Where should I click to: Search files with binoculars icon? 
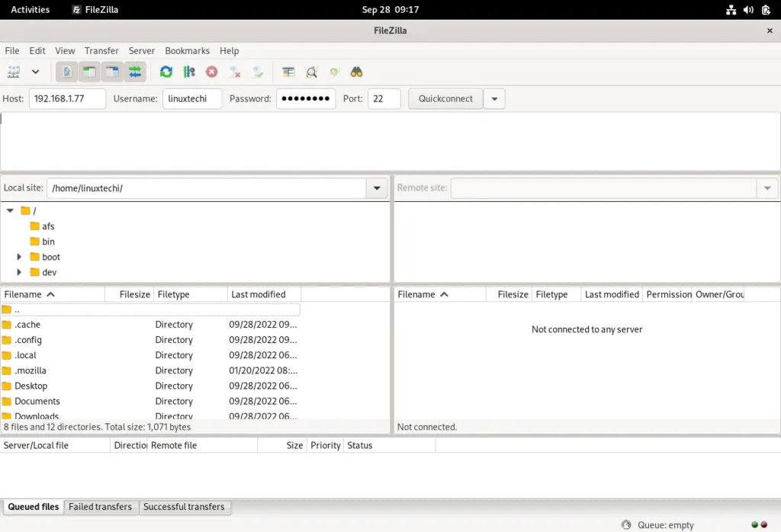(357, 72)
